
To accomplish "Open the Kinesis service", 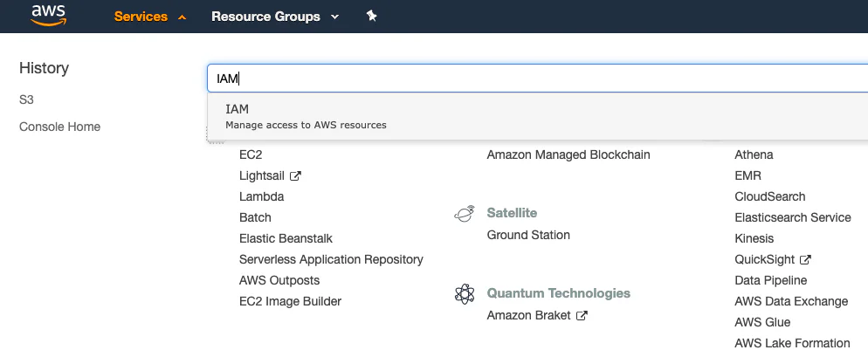I will pyautogui.click(x=754, y=239).
